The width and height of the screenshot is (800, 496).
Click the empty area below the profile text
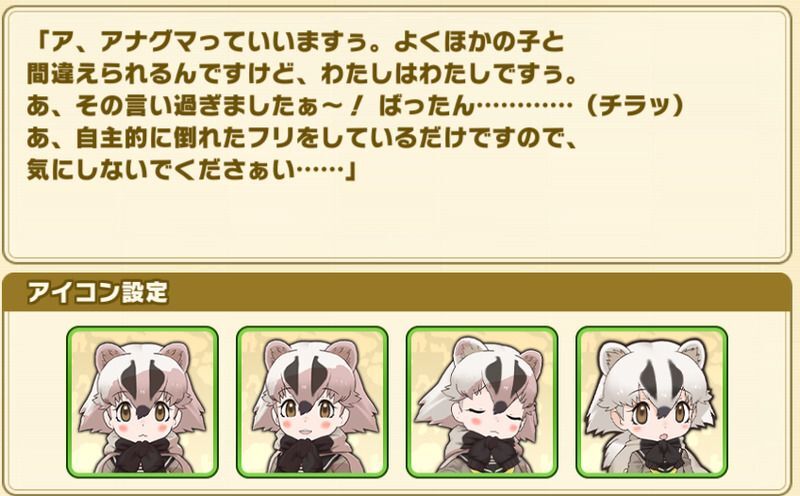point(397,219)
